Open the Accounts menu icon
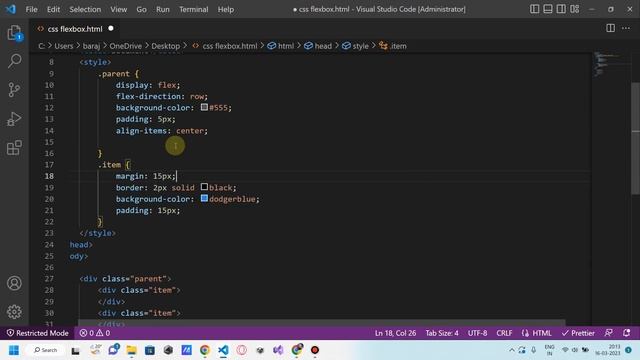 tap(14, 283)
